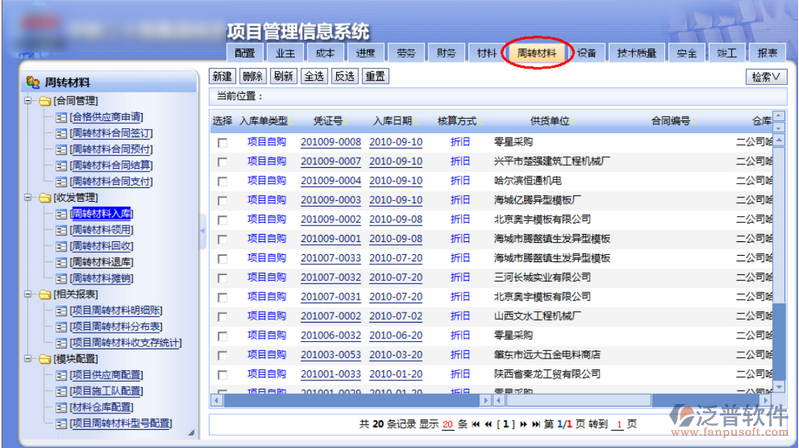Go to the first page using pagination icon
This screenshot has height=448, width=799.
475,425
